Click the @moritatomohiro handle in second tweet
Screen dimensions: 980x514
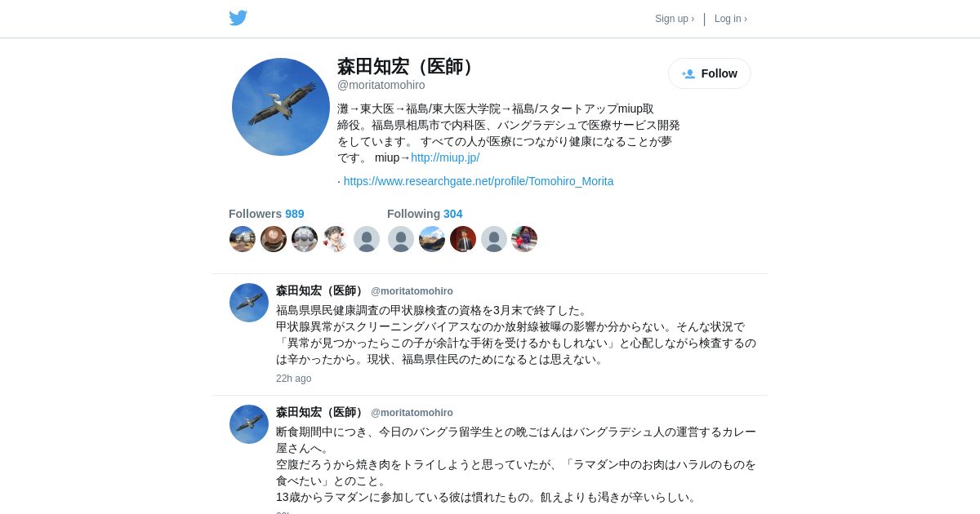click(x=412, y=413)
